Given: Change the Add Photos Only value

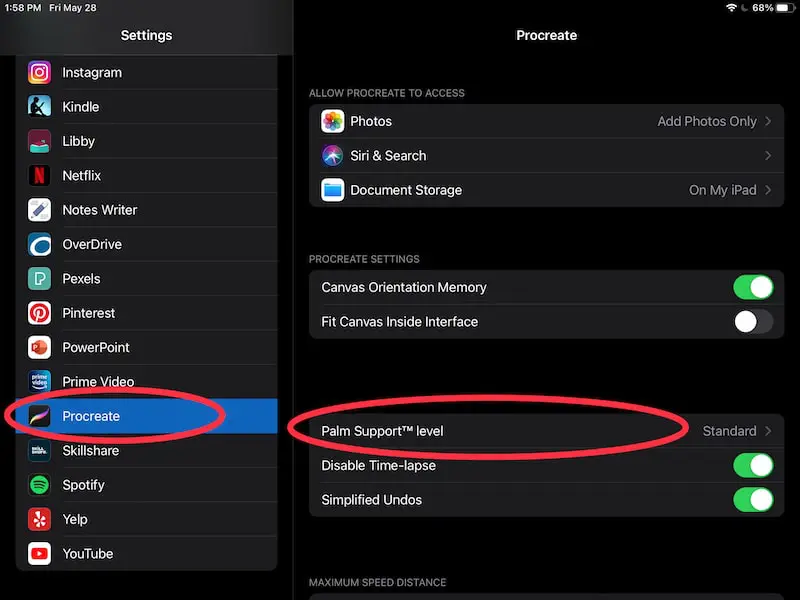Looking at the screenshot, I should pos(707,121).
